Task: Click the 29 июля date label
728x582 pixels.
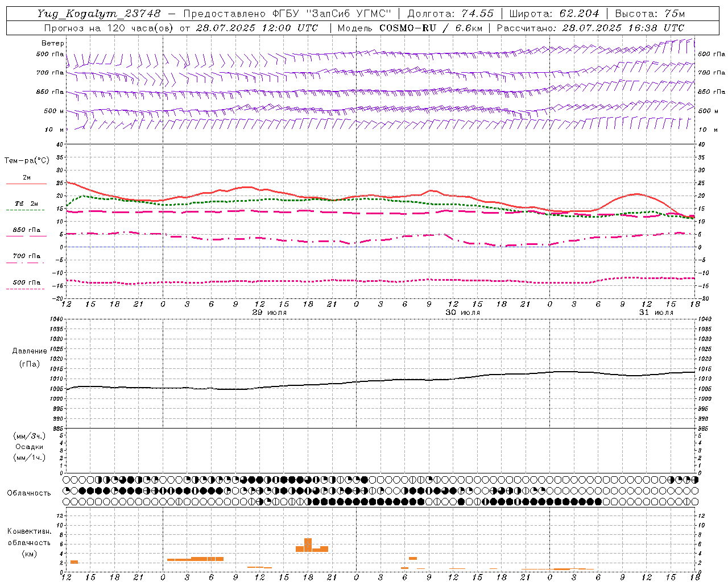Action: point(270,313)
